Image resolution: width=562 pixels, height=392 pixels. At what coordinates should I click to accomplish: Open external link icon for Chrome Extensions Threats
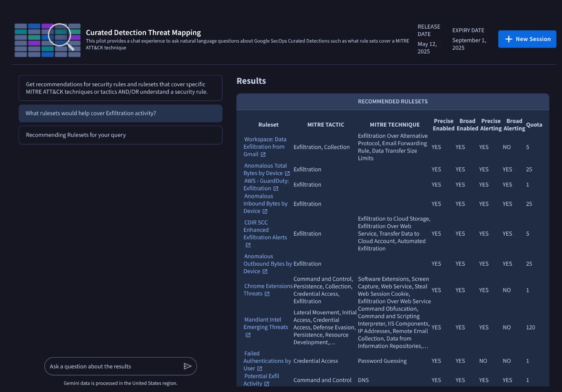click(267, 294)
